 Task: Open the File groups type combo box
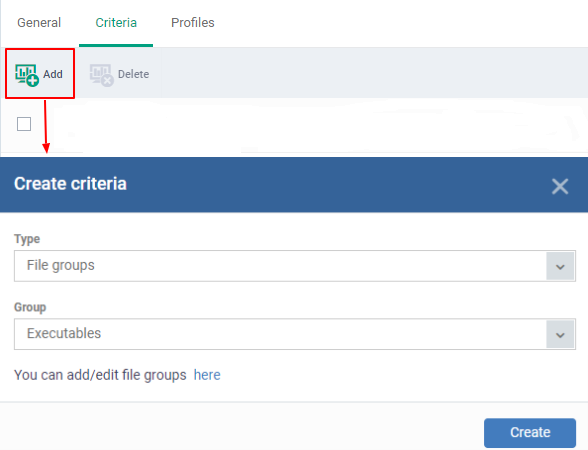click(295, 266)
